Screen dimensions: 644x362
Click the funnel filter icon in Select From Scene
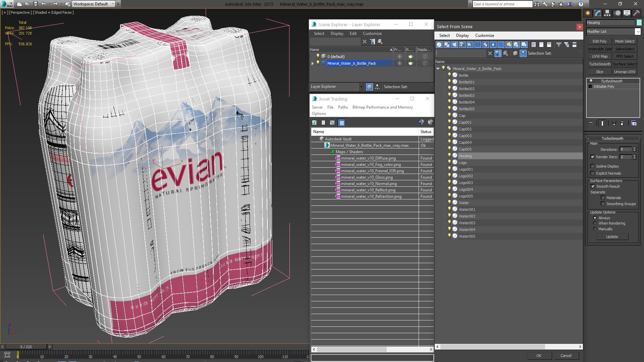click(558, 45)
